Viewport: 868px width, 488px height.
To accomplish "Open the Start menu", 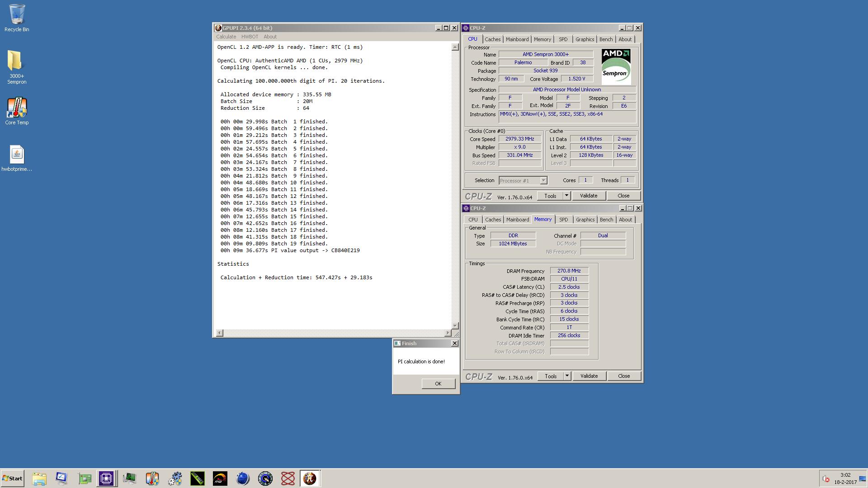I will [x=12, y=478].
